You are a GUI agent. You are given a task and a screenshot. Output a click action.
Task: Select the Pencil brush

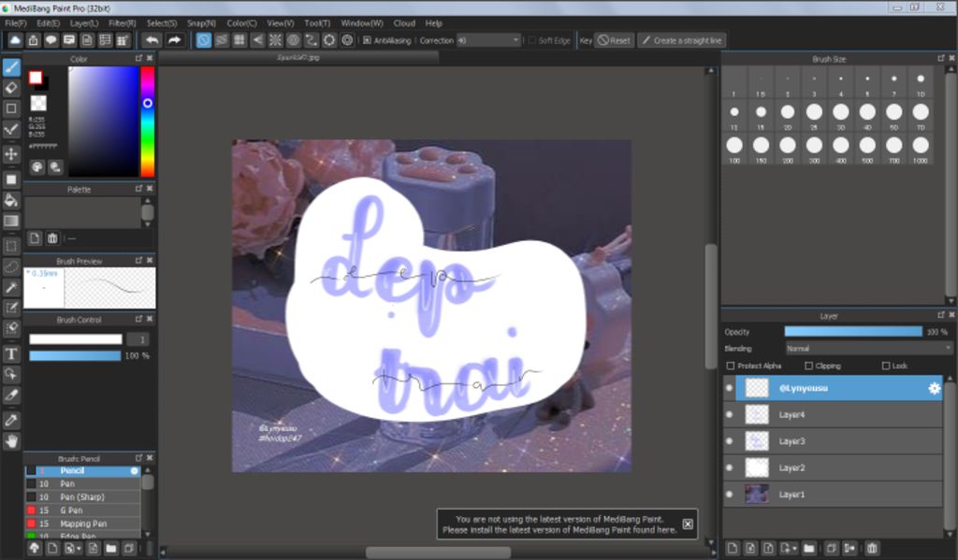[82, 471]
